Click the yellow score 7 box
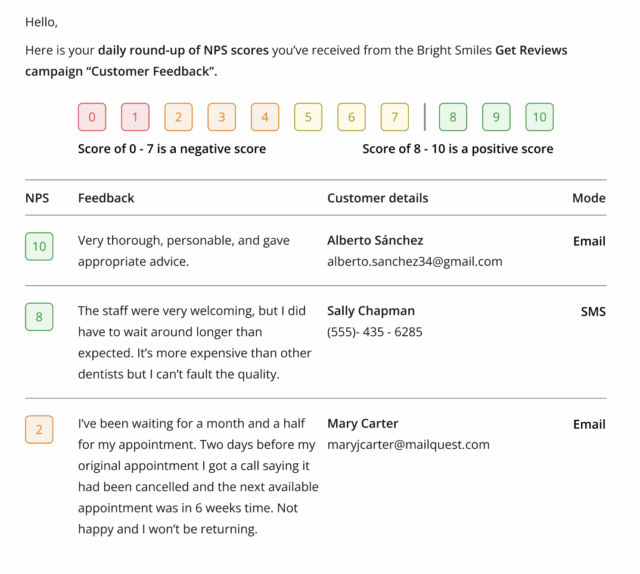This screenshot has width=640, height=574. [395, 117]
